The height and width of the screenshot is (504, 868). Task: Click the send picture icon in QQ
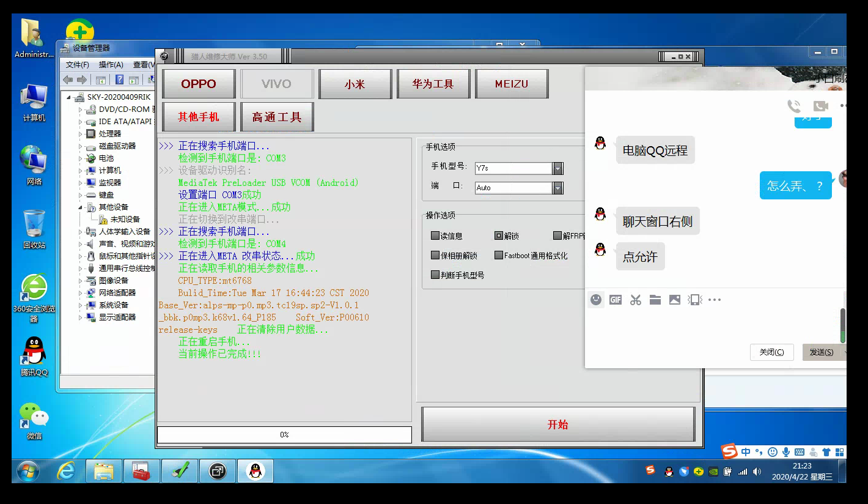[675, 300]
